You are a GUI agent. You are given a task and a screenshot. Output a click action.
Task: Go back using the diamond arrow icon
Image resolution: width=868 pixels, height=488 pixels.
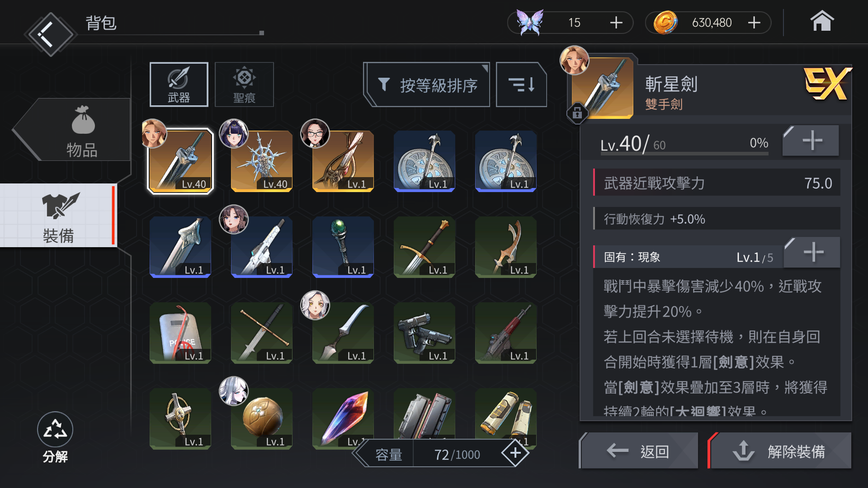click(x=50, y=34)
